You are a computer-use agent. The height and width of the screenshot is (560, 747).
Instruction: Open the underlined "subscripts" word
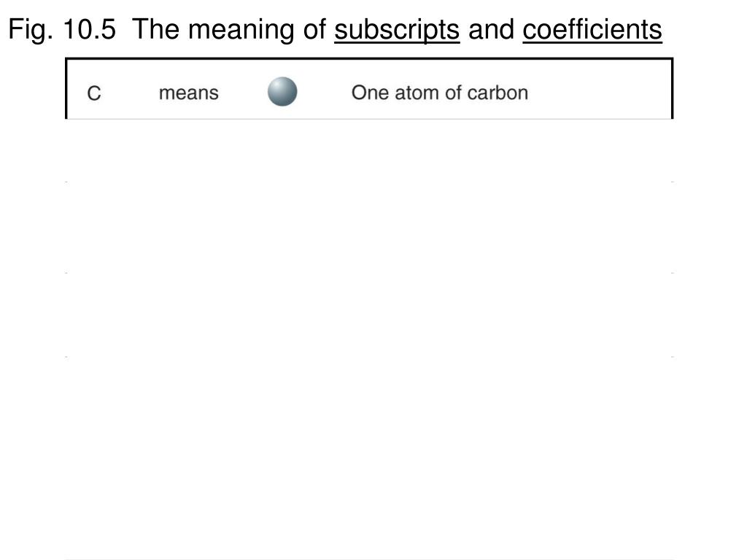397,29
